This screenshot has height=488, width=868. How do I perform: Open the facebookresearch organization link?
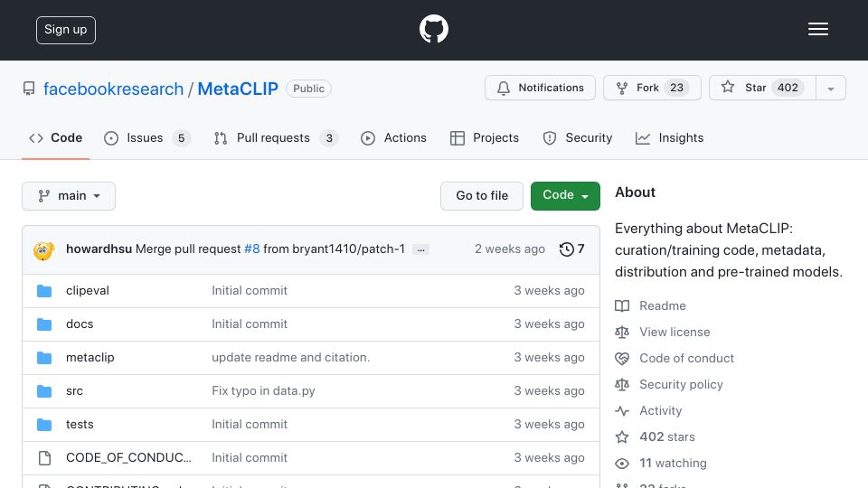tap(113, 89)
